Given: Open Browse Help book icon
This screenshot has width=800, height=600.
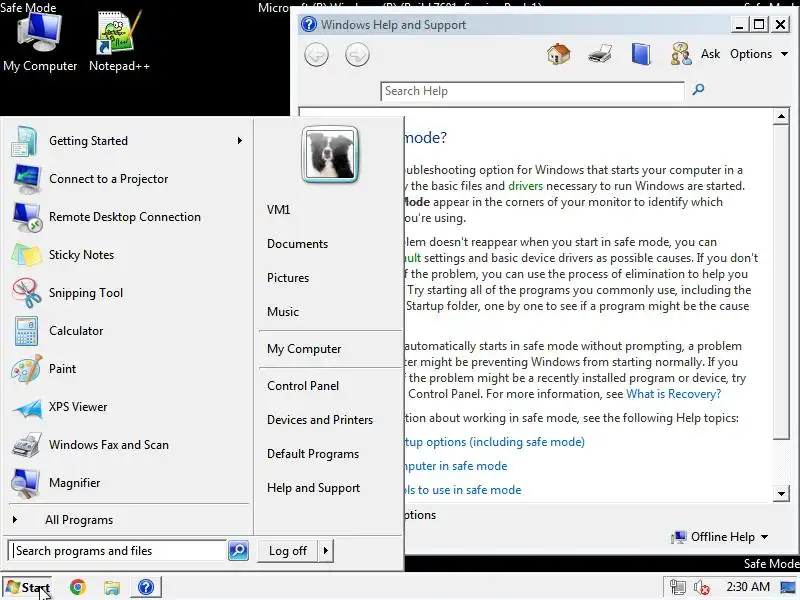Looking at the screenshot, I should pyautogui.click(x=641, y=54).
